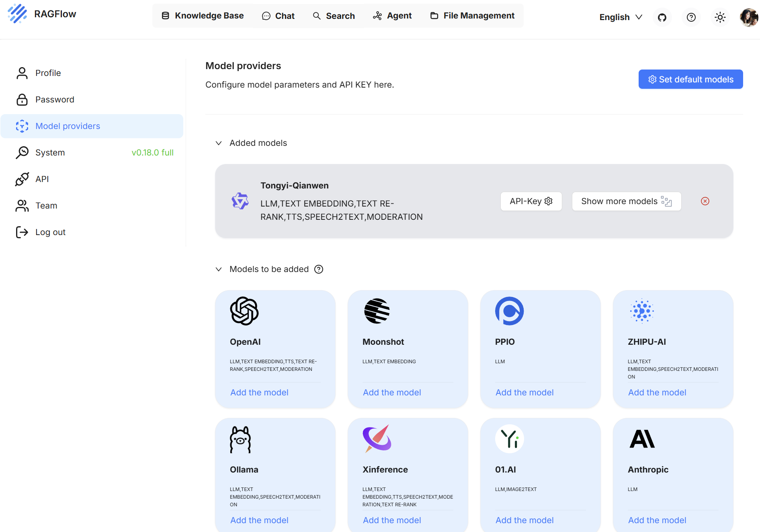760x532 pixels.
Task: Click the Xinference card title
Action: click(385, 470)
